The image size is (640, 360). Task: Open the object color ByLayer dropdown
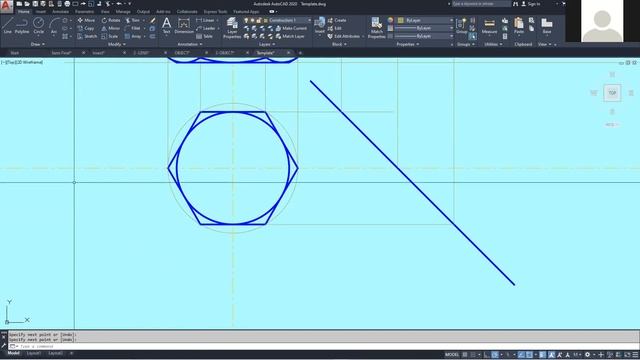(x=425, y=20)
